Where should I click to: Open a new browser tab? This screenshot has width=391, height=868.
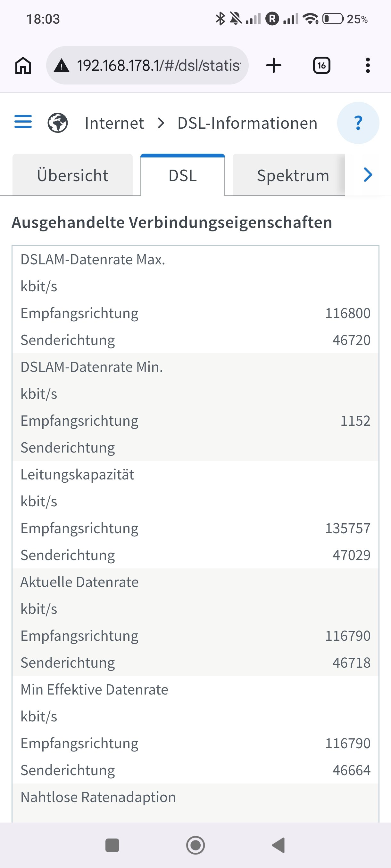[274, 65]
